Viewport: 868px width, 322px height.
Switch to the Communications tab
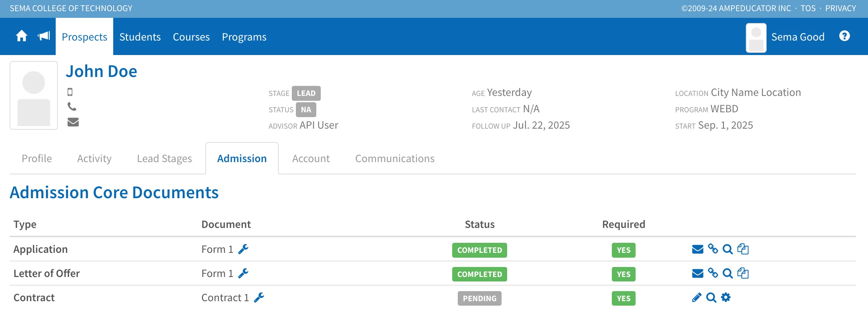(x=395, y=158)
